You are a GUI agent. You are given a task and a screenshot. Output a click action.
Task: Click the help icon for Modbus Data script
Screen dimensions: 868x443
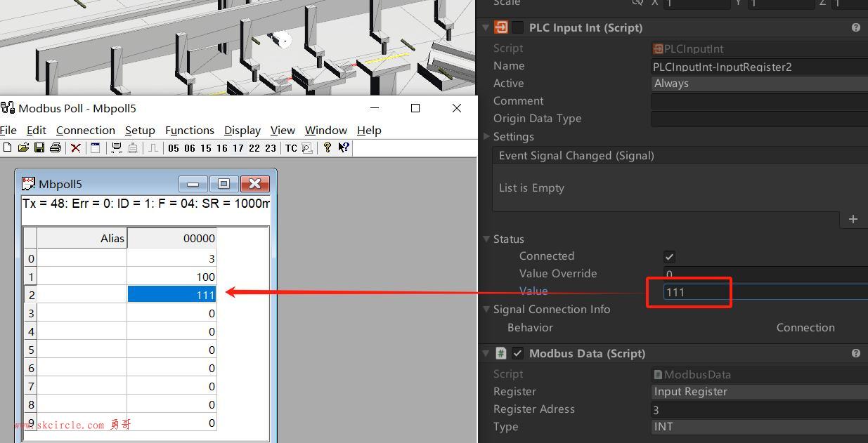[856, 353]
